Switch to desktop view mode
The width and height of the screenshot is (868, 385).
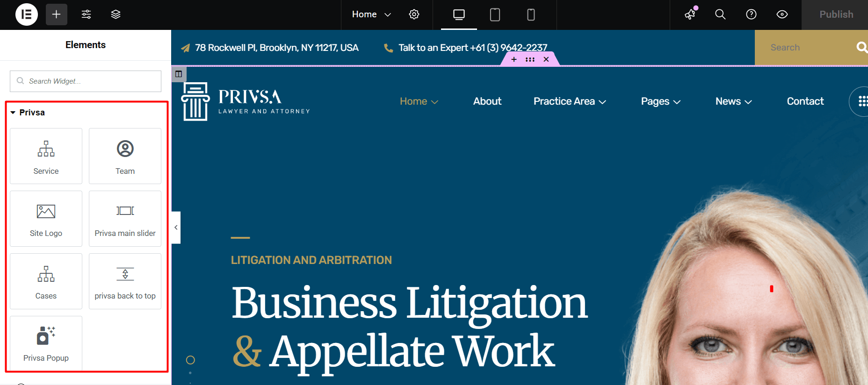459,14
